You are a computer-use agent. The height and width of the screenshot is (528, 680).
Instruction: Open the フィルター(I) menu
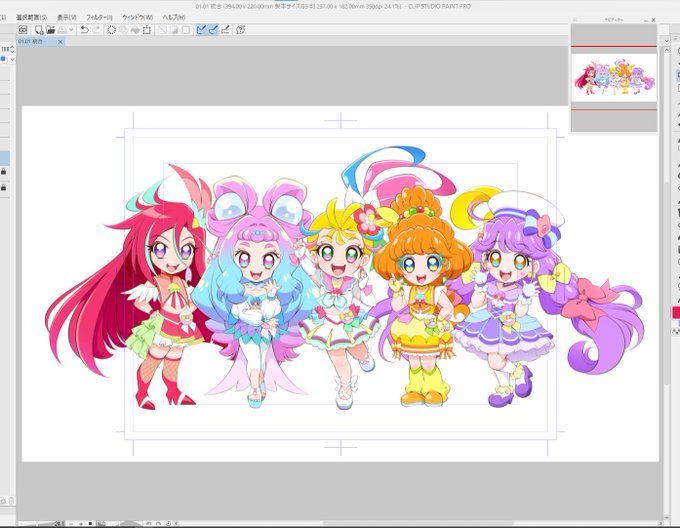tap(99, 17)
